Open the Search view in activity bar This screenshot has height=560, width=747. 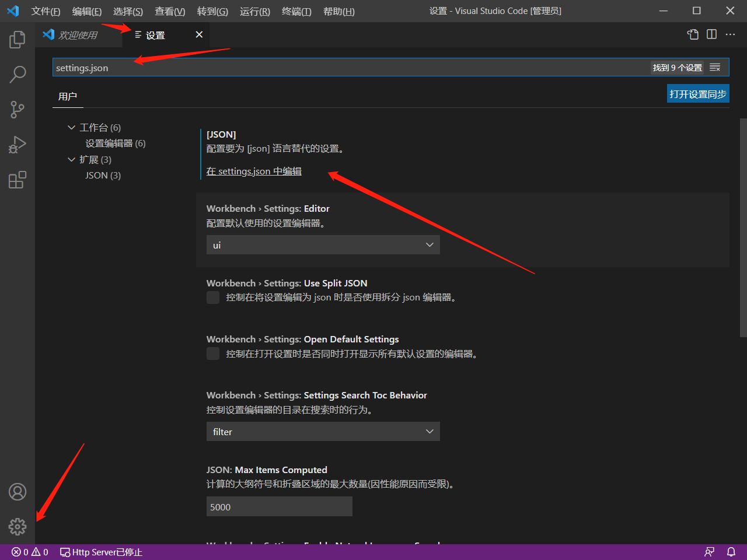click(x=18, y=74)
